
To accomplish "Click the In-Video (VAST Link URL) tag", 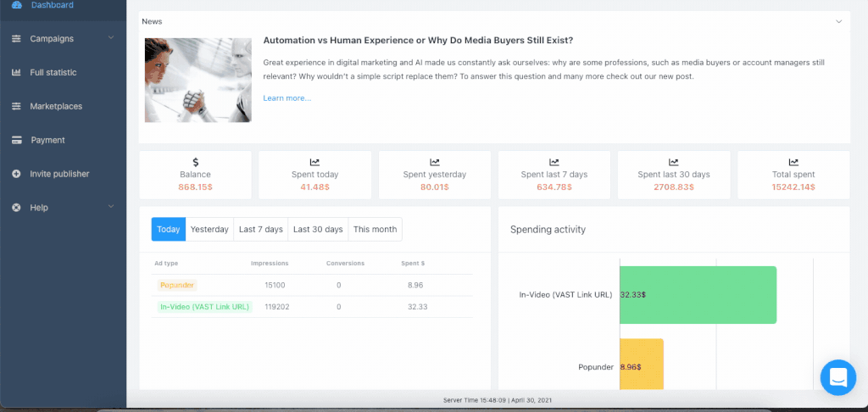I will coord(204,306).
